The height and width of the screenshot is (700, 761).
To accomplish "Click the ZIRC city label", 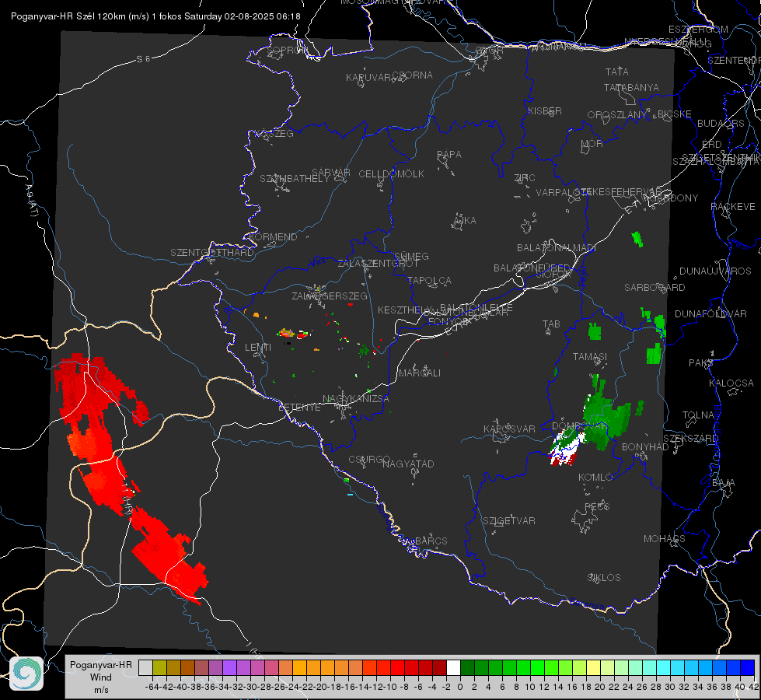I will pos(525,178).
